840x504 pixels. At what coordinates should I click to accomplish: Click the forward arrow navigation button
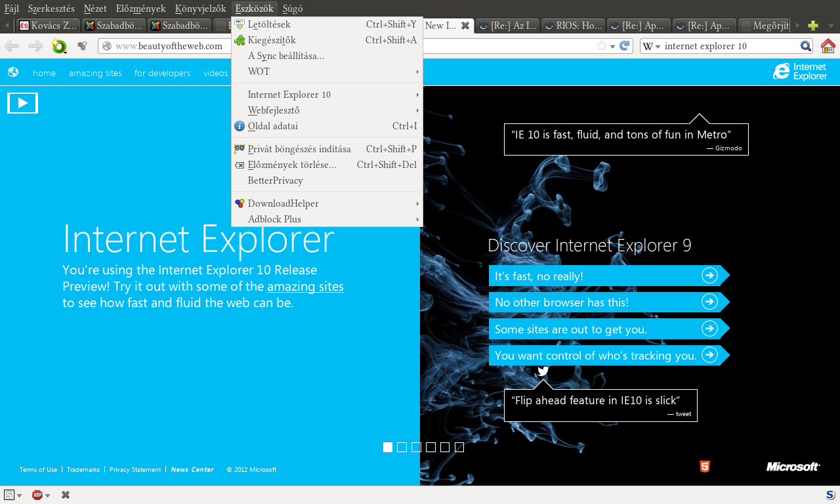tap(35, 46)
